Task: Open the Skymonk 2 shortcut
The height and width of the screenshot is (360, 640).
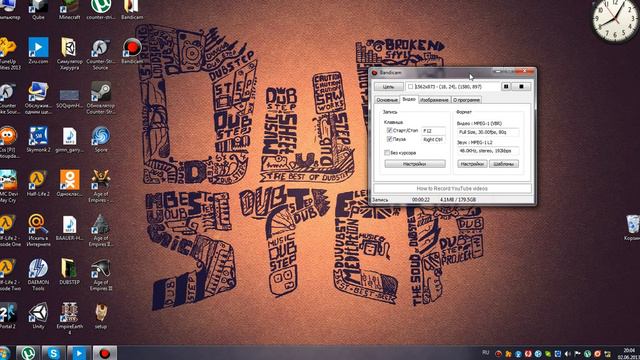Action: pyautogui.click(x=38, y=139)
